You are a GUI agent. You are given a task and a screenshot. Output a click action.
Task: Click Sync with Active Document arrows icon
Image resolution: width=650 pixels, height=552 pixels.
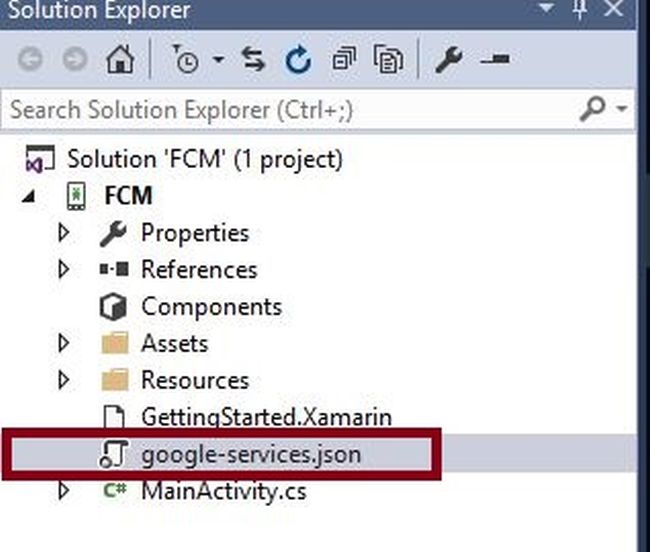coord(254,60)
